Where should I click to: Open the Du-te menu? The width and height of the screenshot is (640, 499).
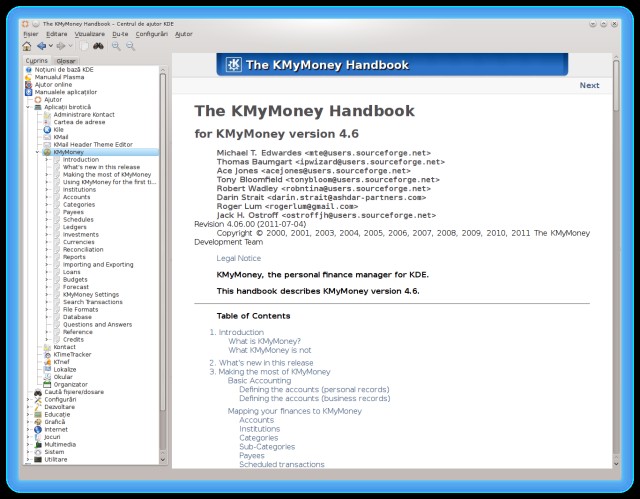point(120,34)
